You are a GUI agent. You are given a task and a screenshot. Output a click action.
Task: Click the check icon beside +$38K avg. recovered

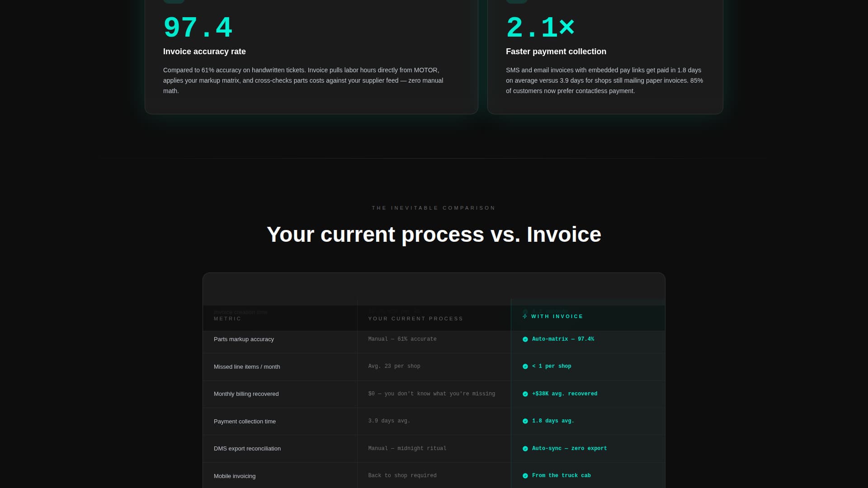[x=525, y=394]
